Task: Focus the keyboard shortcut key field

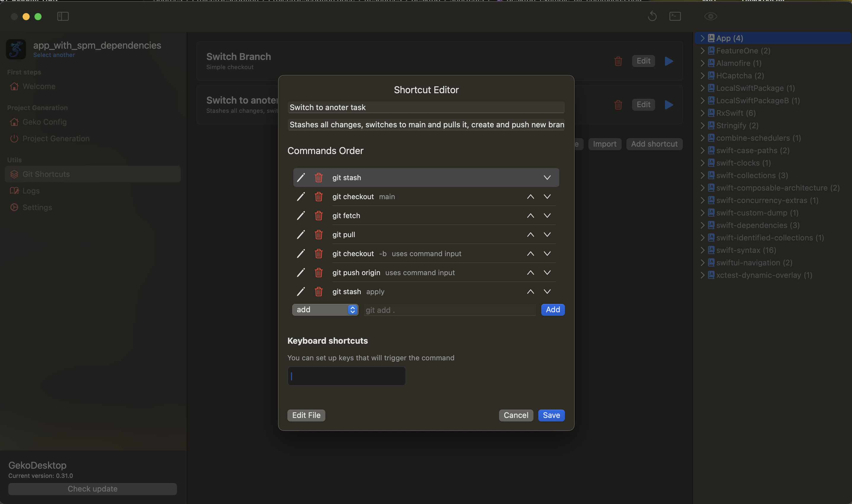Action: (346, 376)
